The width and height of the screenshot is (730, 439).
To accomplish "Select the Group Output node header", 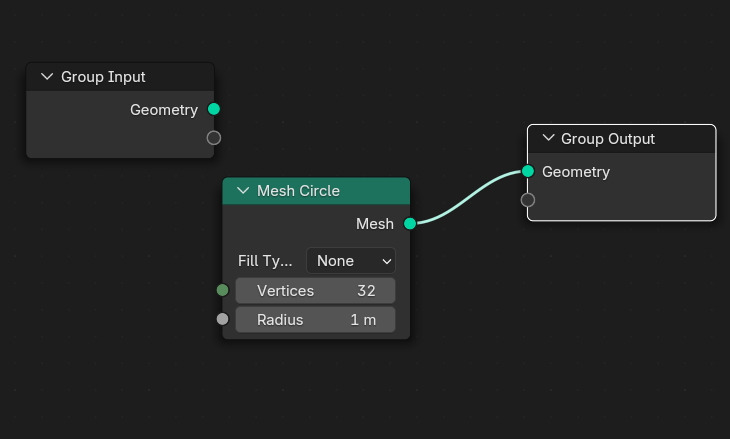I will [x=622, y=139].
